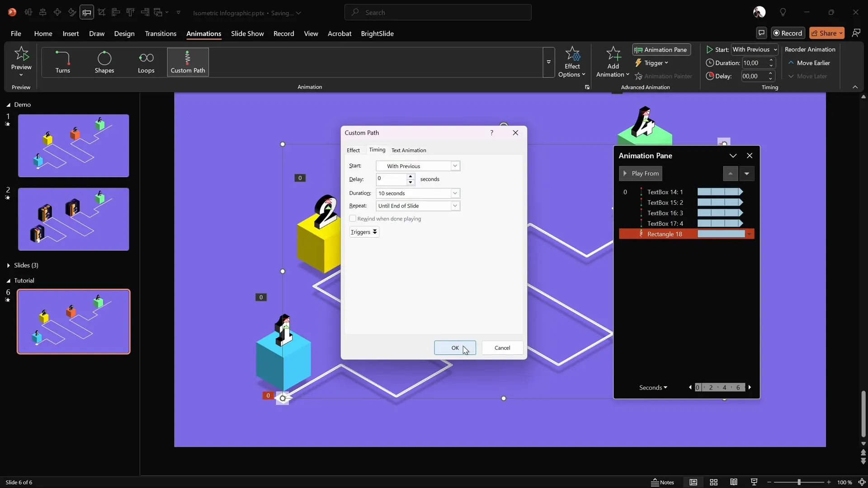Switch to the Effect tab in dialog

353,150
